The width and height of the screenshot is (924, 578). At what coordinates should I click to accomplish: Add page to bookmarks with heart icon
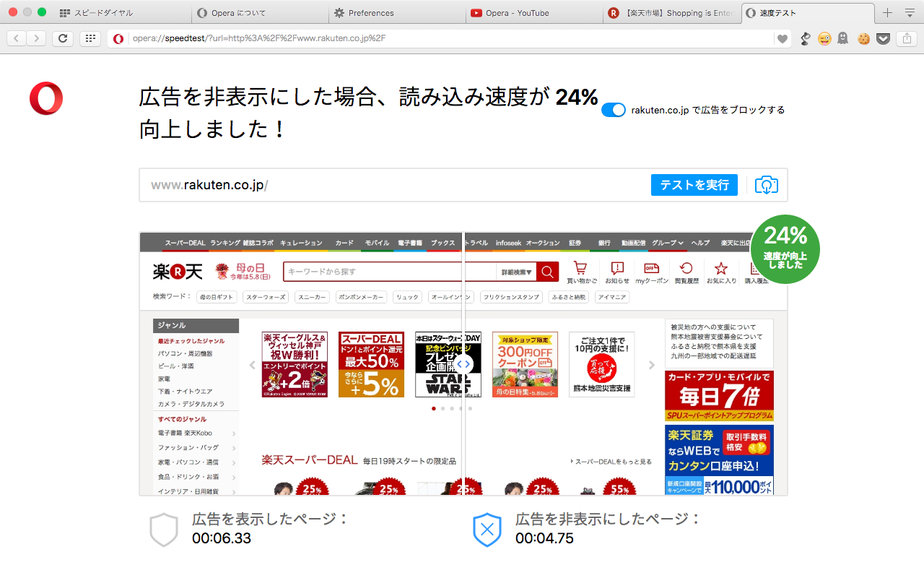[782, 39]
